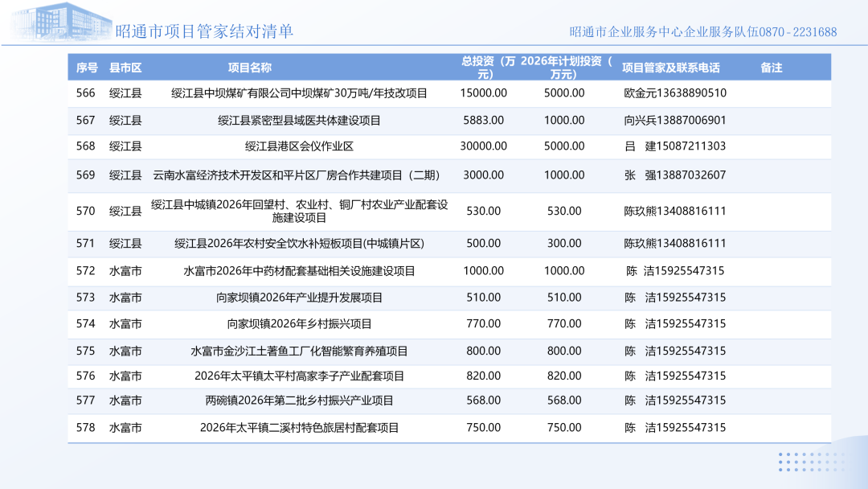Select project 水富市2026年中药材配套基础相关设施建设项目
Viewport: 868px width, 489px height.
click(x=299, y=271)
